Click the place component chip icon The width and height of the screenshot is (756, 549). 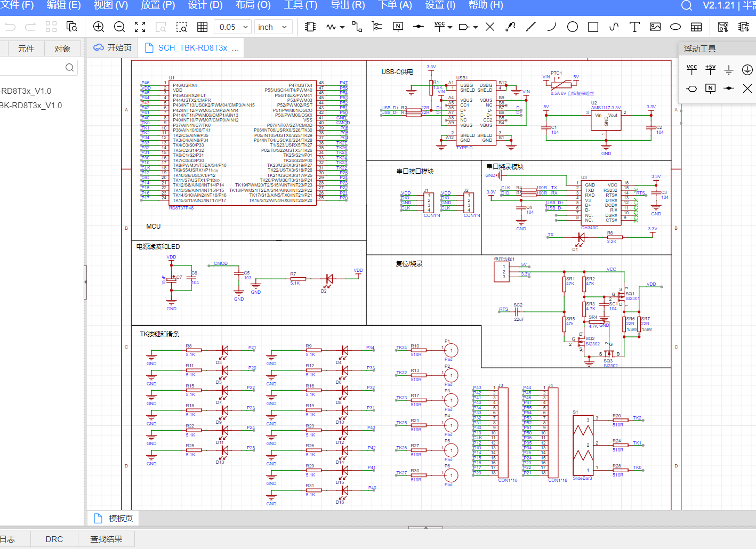pos(310,27)
